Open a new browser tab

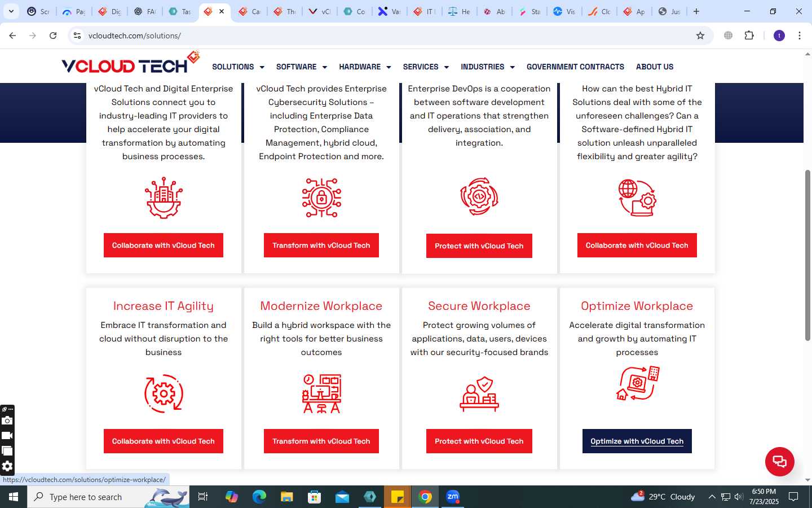(696, 11)
